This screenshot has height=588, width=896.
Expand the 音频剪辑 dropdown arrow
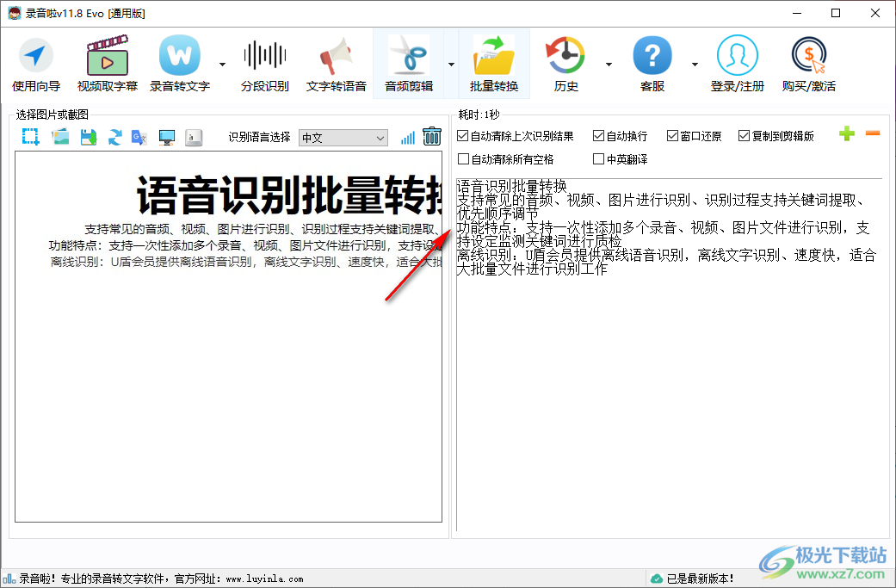tap(451, 64)
